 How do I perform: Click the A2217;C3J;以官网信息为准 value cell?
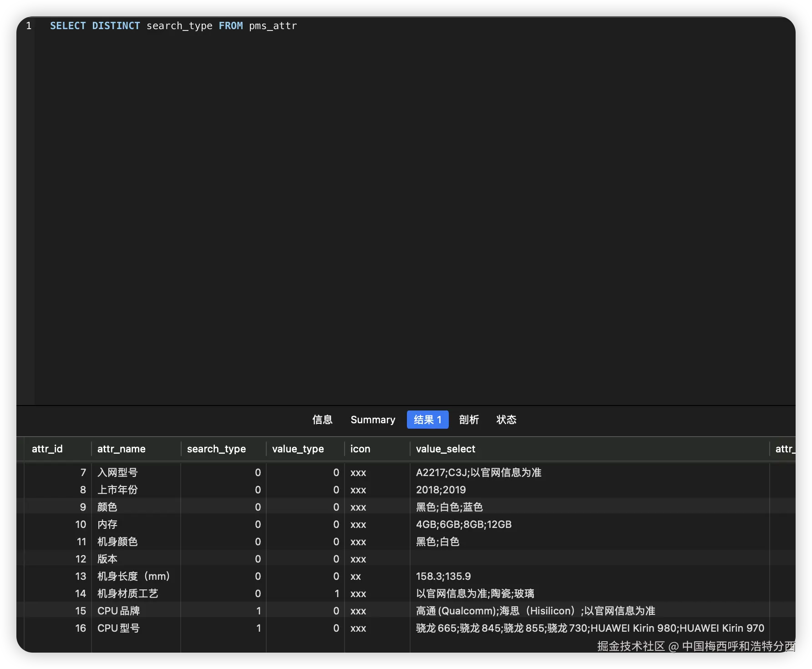click(x=589, y=472)
